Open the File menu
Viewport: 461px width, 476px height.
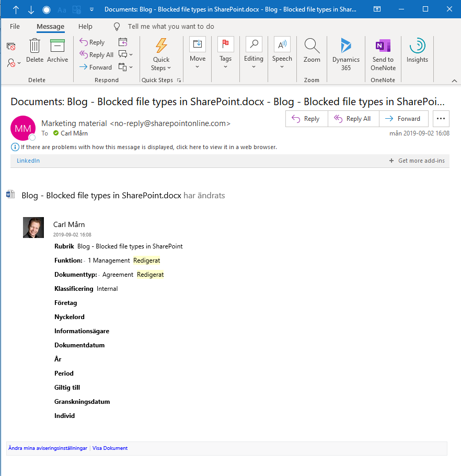[15, 27]
